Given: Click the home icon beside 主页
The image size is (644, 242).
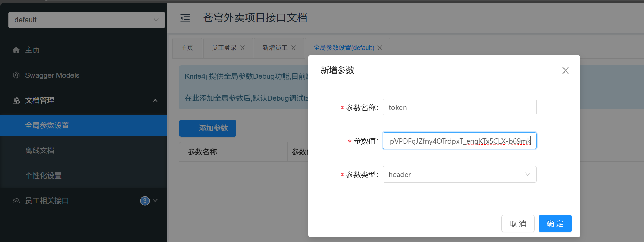Looking at the screenshot, I should (16, 50).
